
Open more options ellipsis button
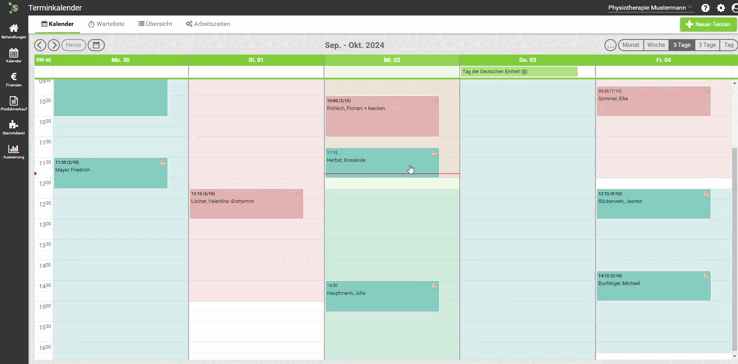click(x=610, y=45)
